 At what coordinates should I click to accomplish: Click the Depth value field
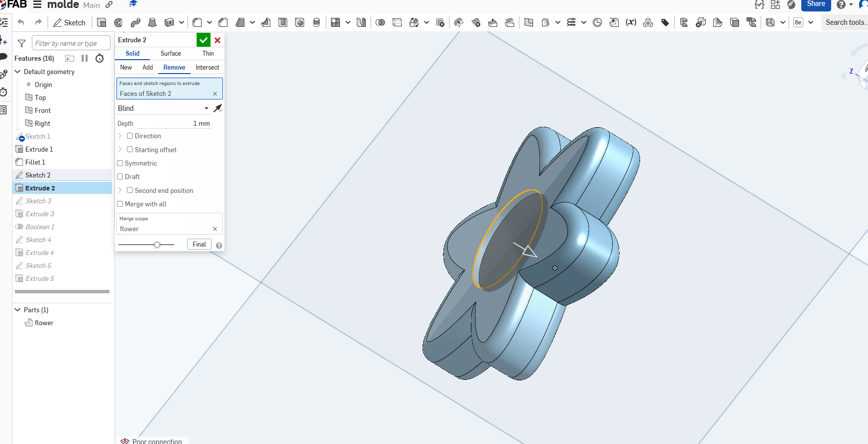tap(174, 123)
